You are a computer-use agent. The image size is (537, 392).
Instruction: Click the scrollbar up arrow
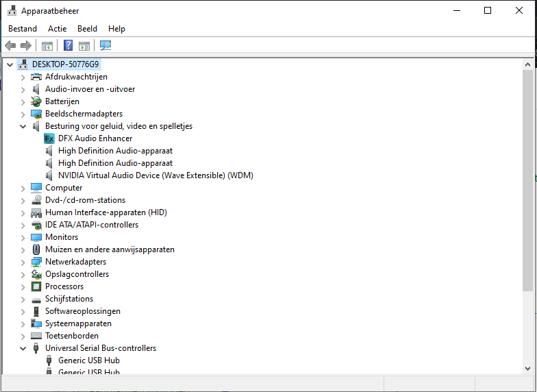click(527, 64)
